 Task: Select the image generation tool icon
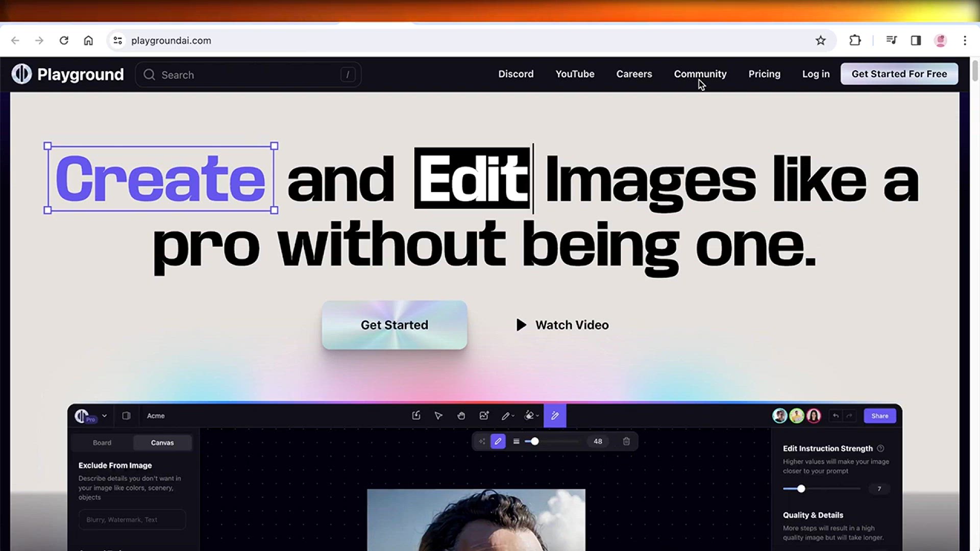coord(484,416)
